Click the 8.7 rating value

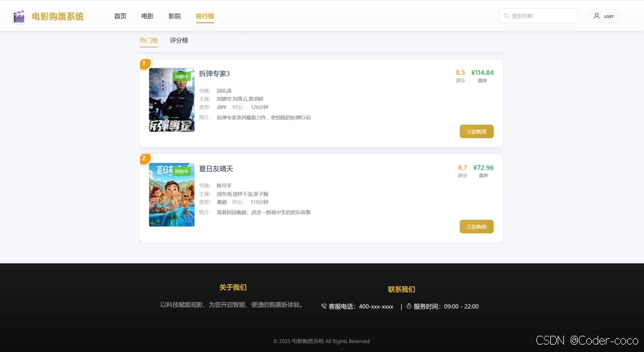click(462, 168)
